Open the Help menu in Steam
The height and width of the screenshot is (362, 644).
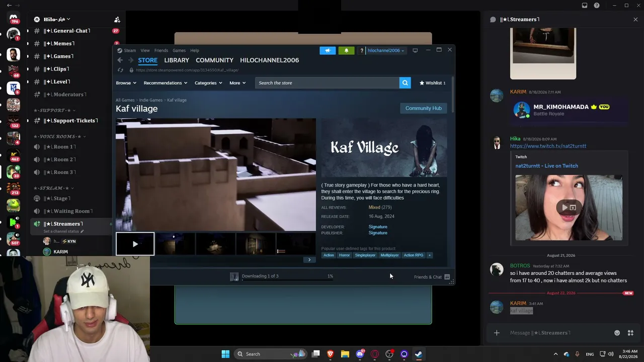click(194, 50)
